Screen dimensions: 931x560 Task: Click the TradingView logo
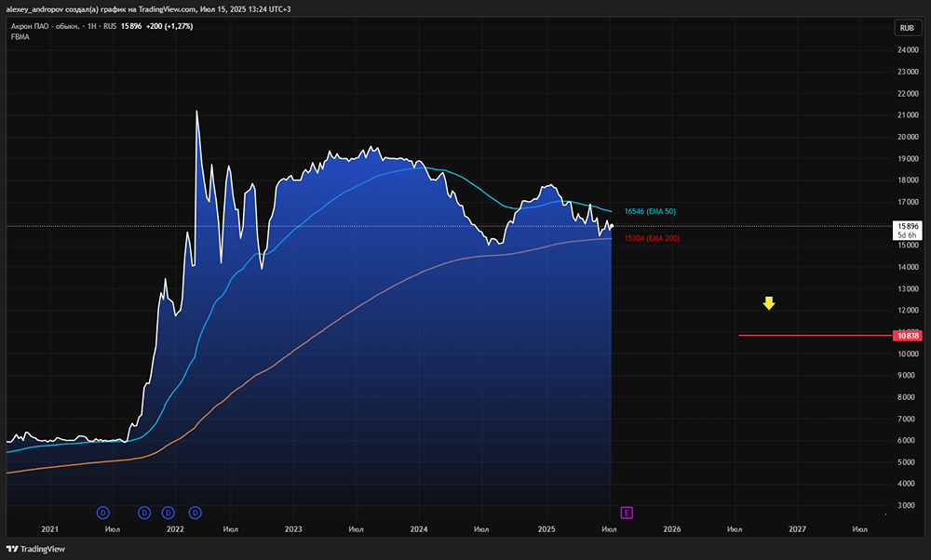click(x=35, y=549)
